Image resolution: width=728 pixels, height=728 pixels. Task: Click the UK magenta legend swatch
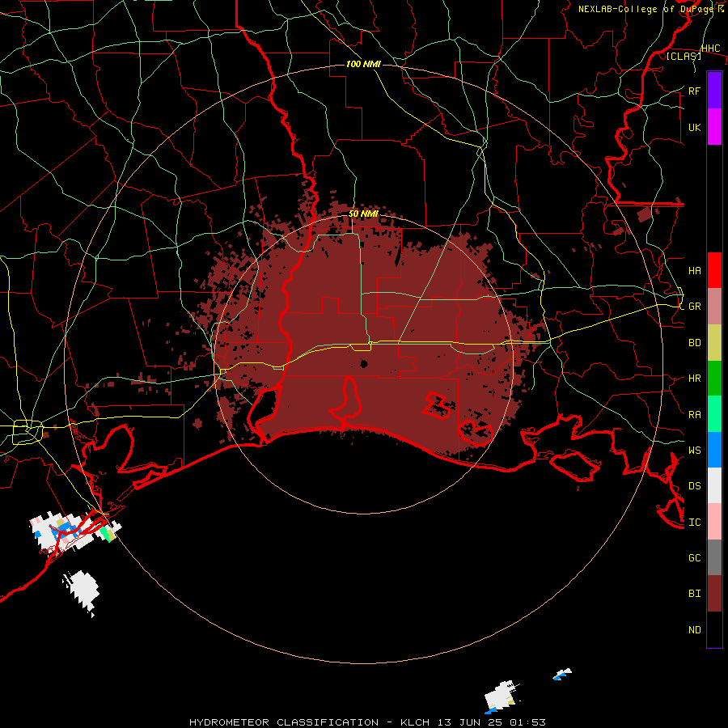pos(714,127)
